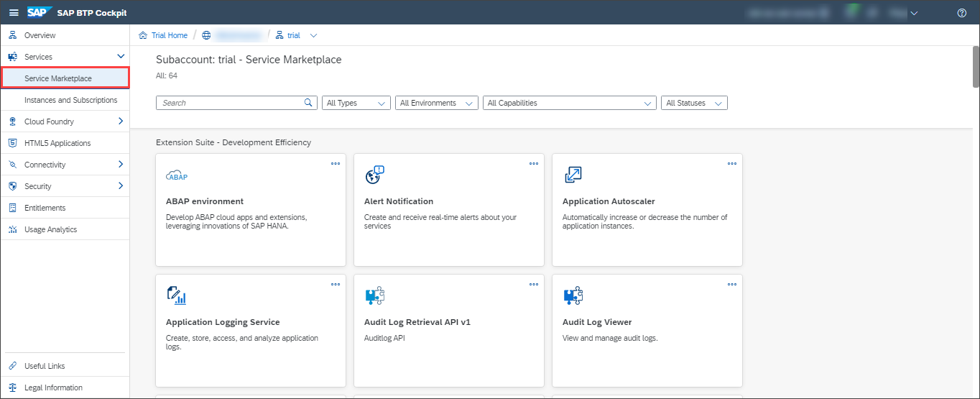Open Audit Log Retrieval API options menu

click(x=534, y=284)
